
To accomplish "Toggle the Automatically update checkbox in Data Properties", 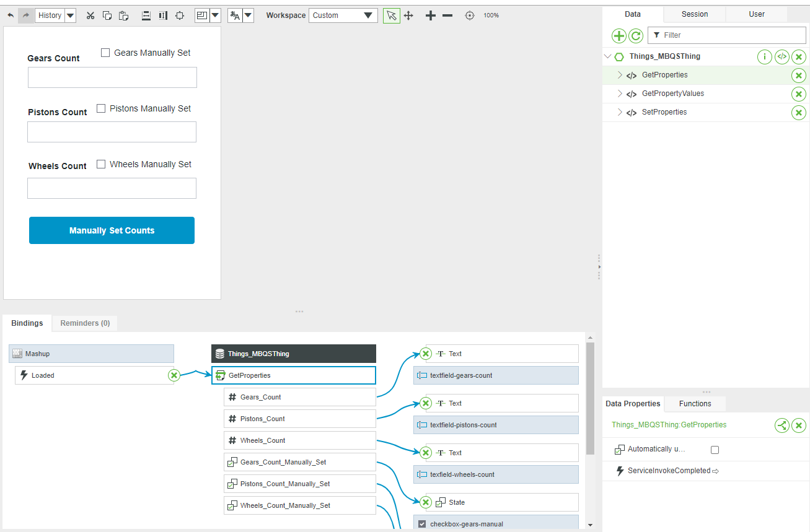I will pyautogui.click(x=715, y=450).
